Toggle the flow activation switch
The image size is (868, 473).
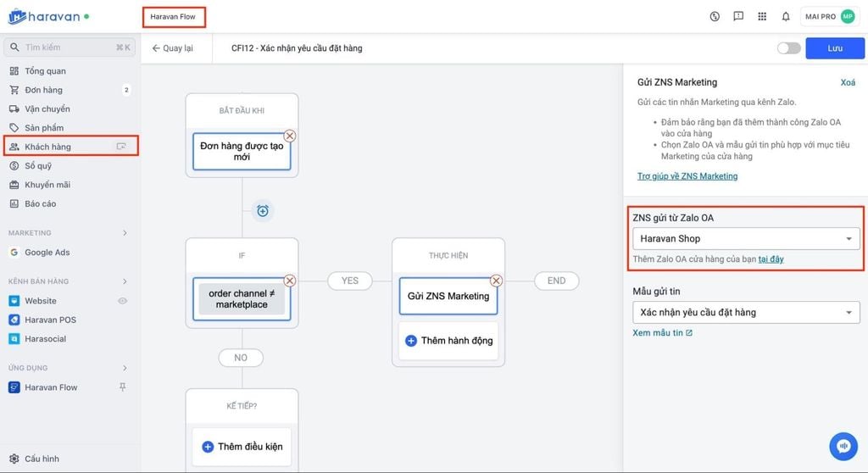pos(788,48)
